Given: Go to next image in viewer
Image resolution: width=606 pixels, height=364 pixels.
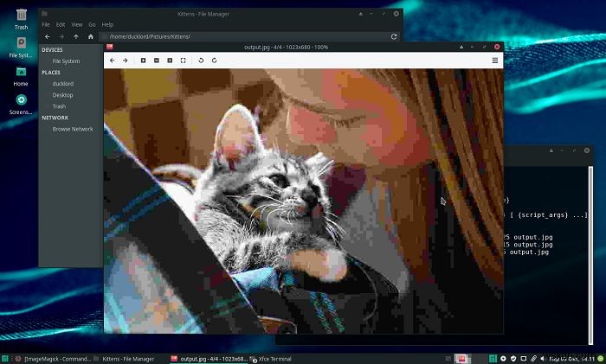Looking at the screenshot, I should (x=126, y=61).
